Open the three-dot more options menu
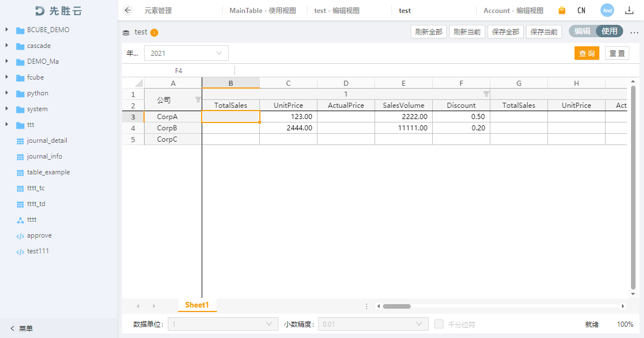Viewport: 644px width, 338px height. tap(634, 32)
